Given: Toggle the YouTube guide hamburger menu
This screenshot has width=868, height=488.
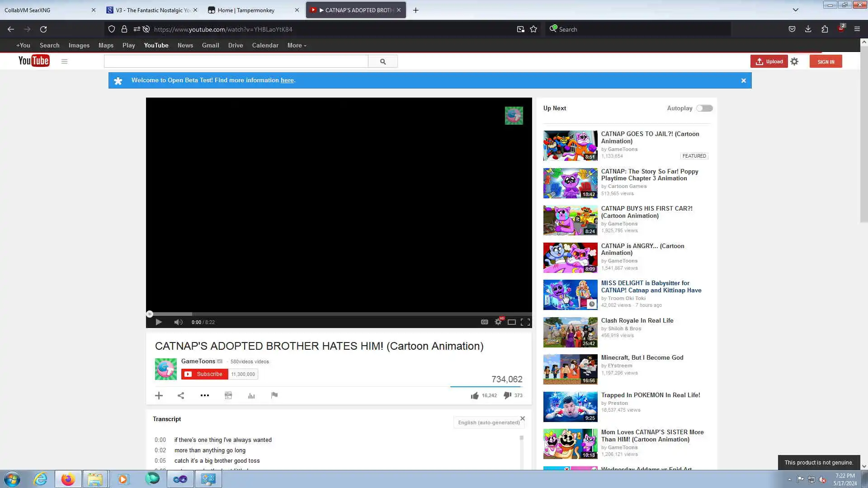Looking at the screenshot, I should (64, 61).
